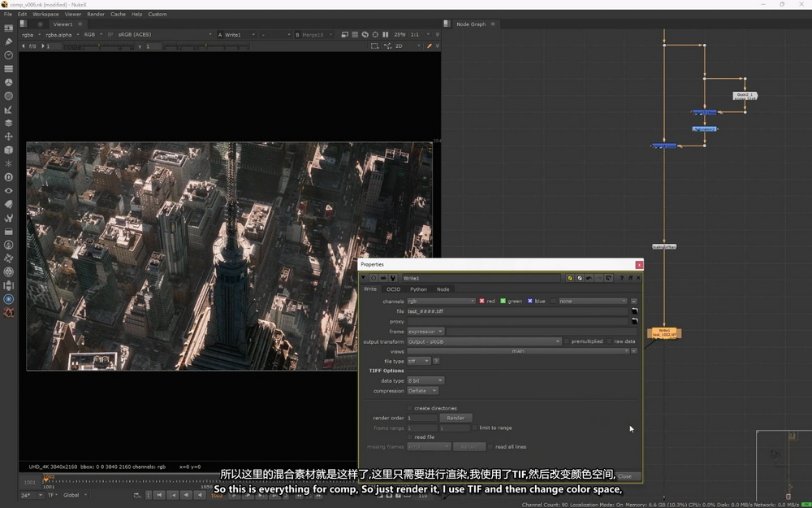Open the ToolSets wrench icon

pyautogui.click(x=8, y=218)
